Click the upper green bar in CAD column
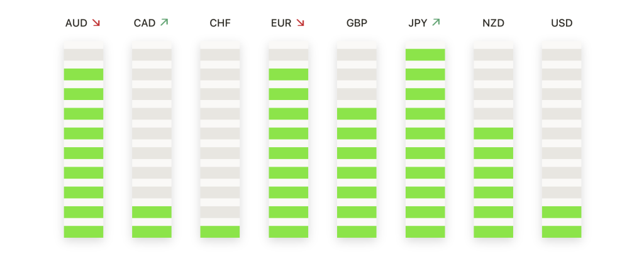 152,212
